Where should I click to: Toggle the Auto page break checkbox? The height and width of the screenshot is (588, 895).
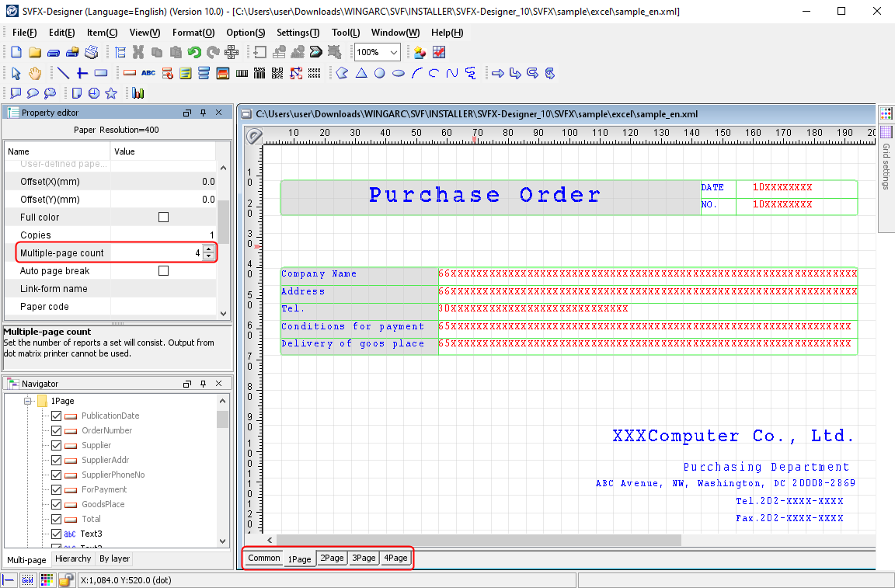pos(163,270)
